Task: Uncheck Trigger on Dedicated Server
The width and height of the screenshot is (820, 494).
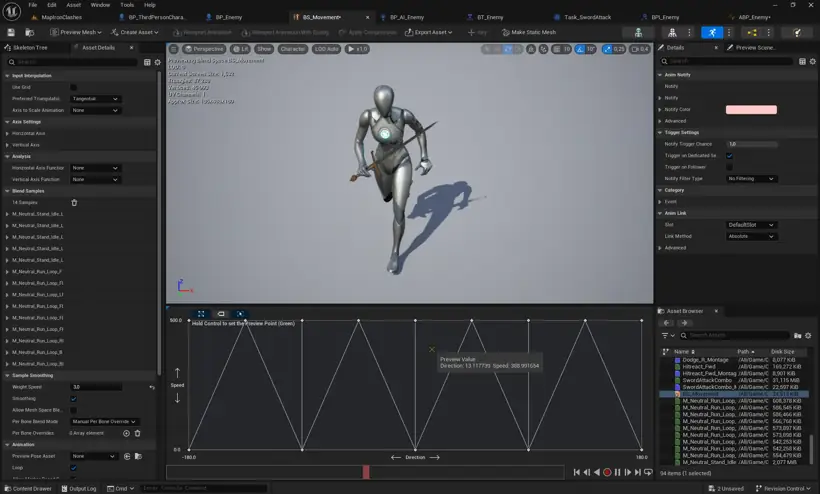Action: tap(729, 156)
